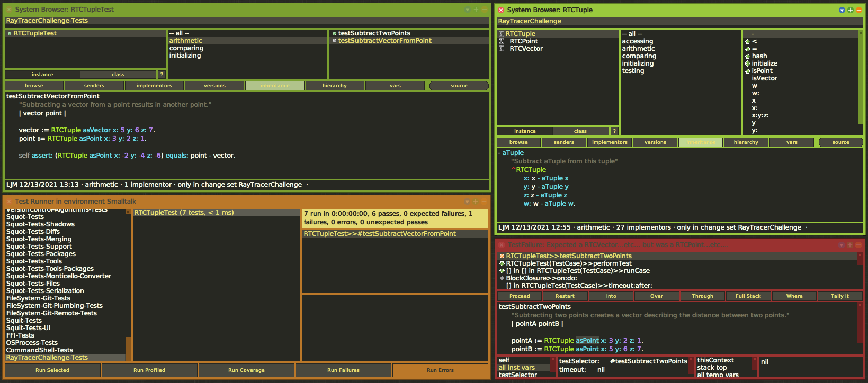Click the test icon beside testSubtractTwoPoints in the method list
868x383 pixels.
coord(334,33)
